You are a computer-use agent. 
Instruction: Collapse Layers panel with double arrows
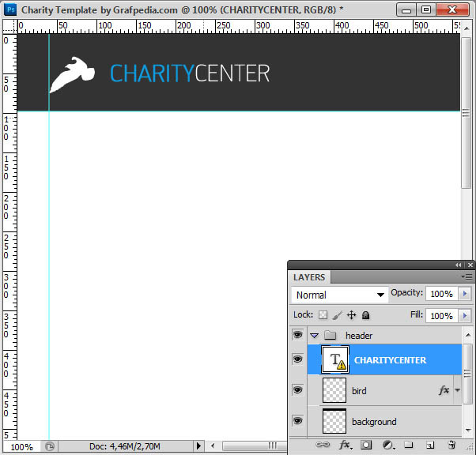point(458,265)
